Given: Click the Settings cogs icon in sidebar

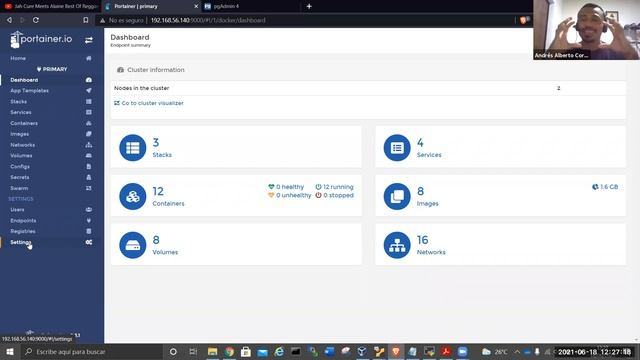Looking at the screenshot, I should (x=89, y=242).
